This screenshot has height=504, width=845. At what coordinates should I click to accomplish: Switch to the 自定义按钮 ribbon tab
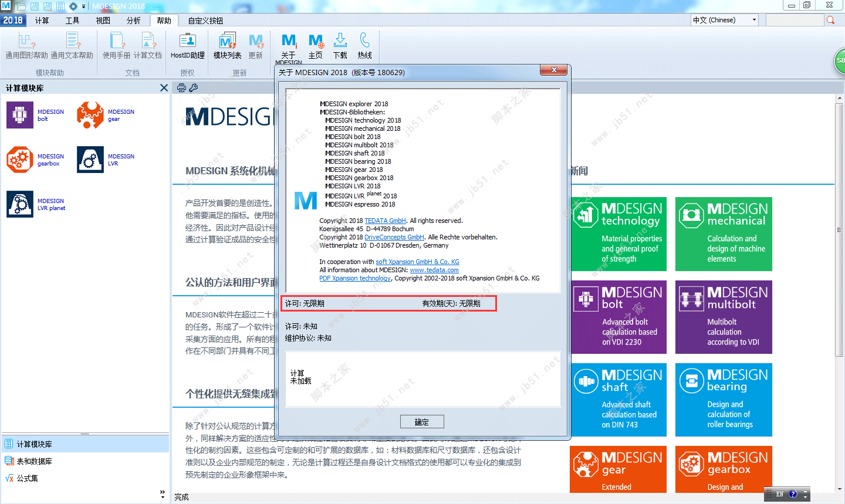pos(205,21)
